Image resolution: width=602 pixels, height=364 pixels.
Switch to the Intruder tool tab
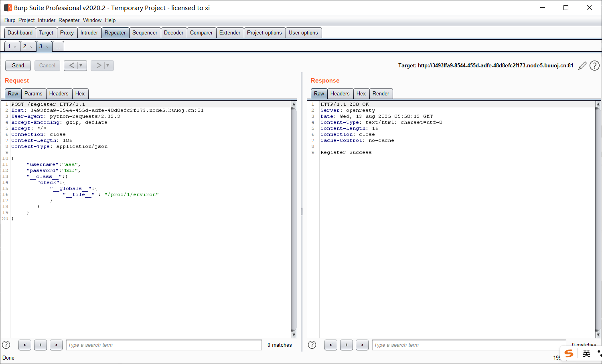[89, 33]
